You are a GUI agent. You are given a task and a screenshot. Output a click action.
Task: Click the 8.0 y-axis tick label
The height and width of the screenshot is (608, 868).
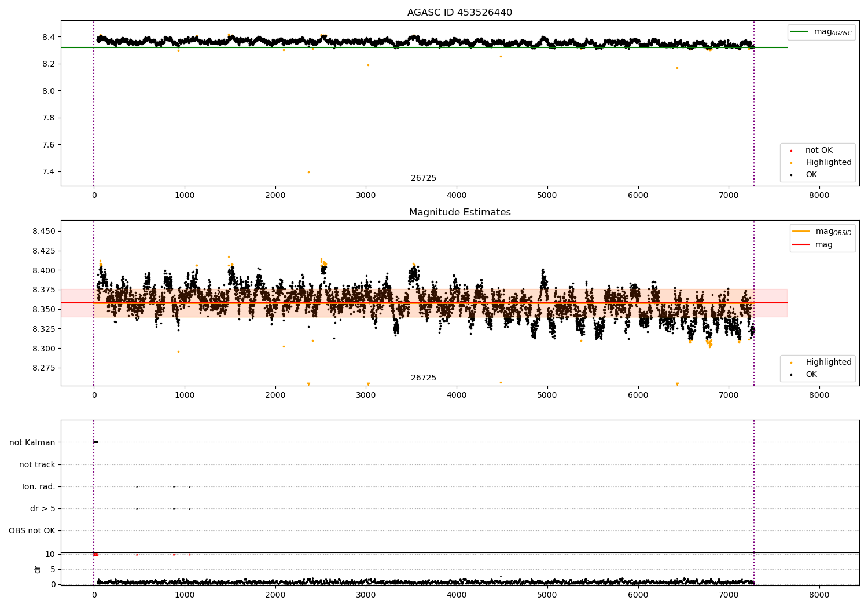pos(48,91)
